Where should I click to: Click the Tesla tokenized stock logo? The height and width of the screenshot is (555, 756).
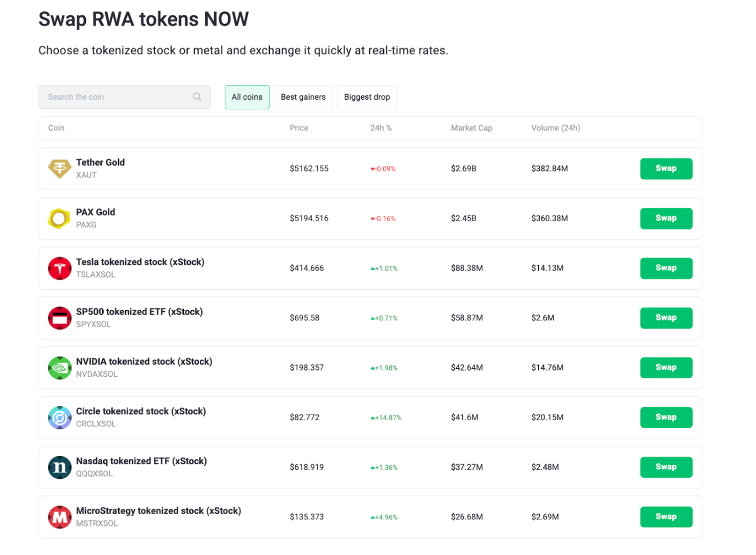click(x=59, y=268)
